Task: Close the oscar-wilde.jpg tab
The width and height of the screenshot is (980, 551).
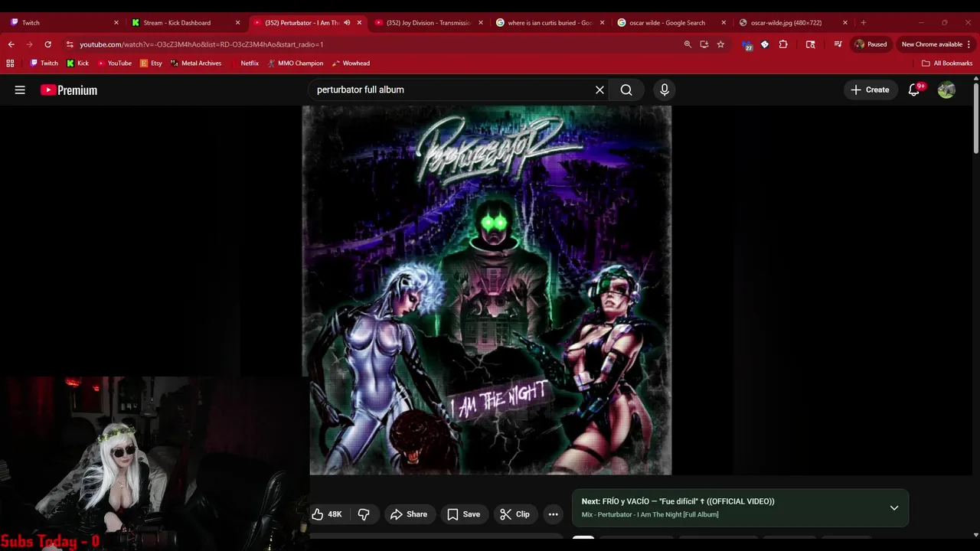Action: [x=845, y=23]
